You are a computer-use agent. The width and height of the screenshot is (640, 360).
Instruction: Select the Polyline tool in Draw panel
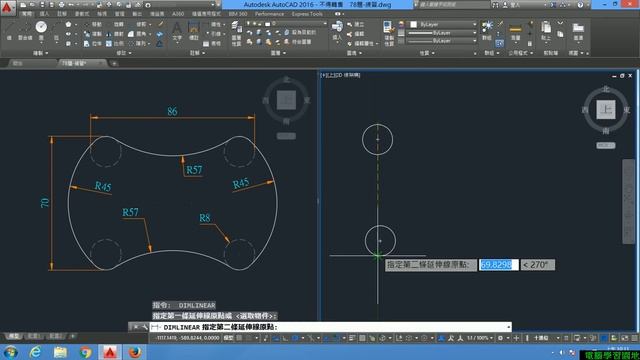pos(25,30)
